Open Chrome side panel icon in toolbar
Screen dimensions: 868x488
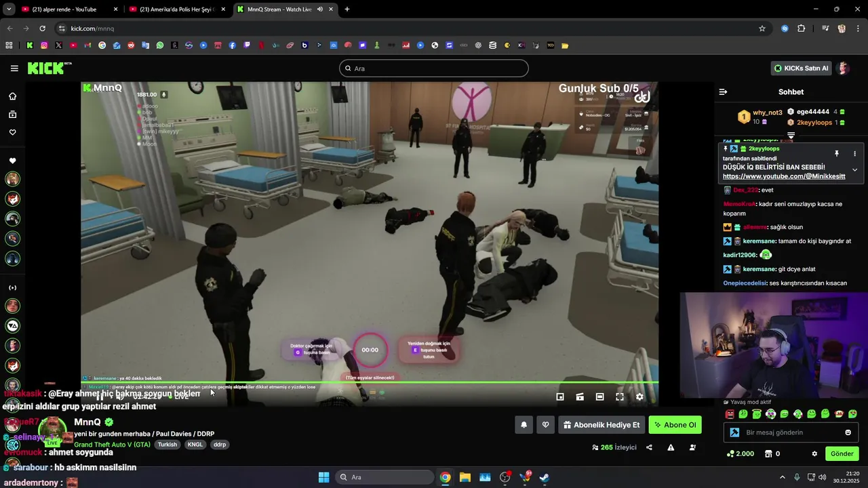pos(825,28)
